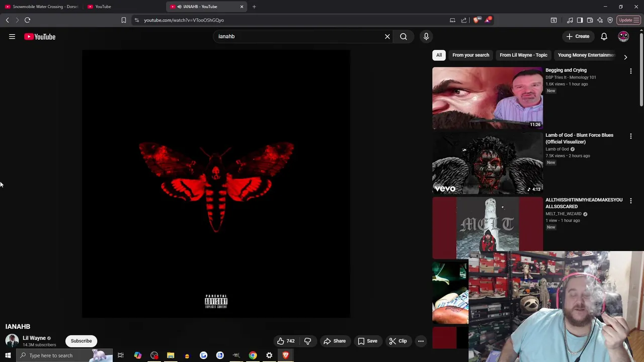This screenshot has height=362, width=644.
Task: Switch to Snowmobile Water Crossing tab
Action: [x=42, y=7]
